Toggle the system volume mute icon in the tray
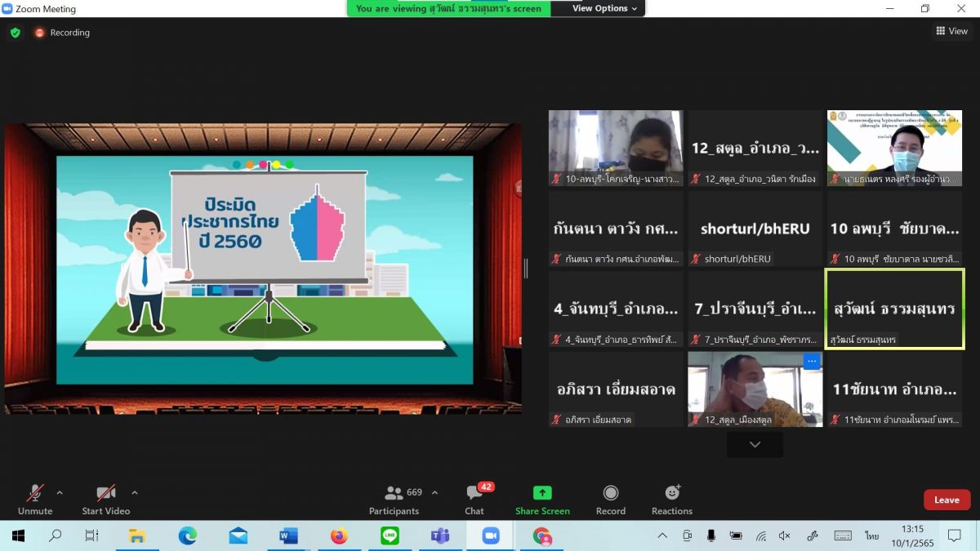The image size is (980, 551). click(785, 535)
